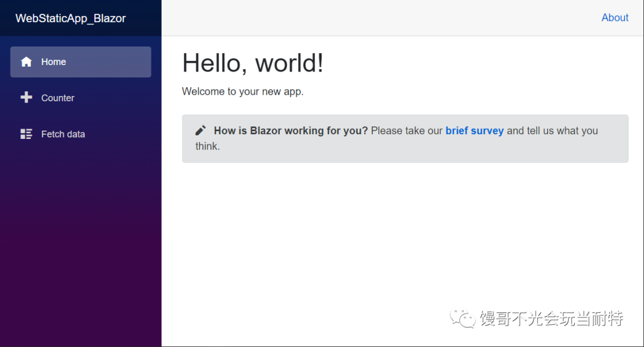This screenshot has height=347, width=644.
Task: Follow the brief survey link
Action: (475, 131)
